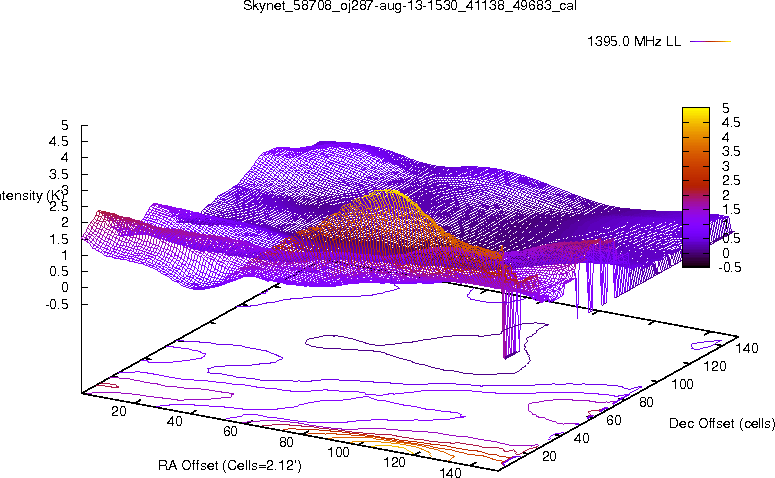Click the intensity axis tick 4

(65, 158)
